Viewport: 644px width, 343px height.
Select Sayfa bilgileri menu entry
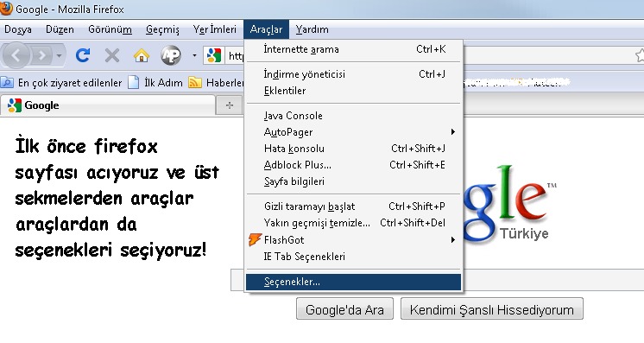click(x=354, y=181)
